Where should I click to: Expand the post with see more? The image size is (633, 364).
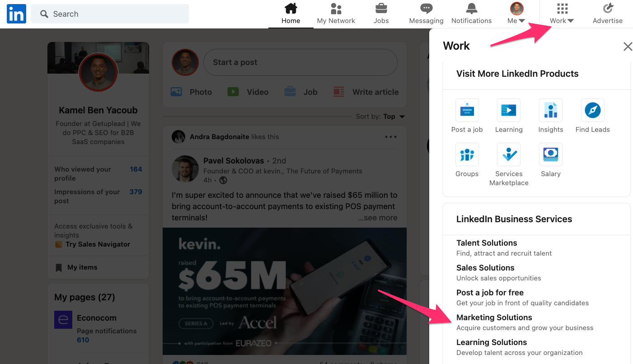378,218
